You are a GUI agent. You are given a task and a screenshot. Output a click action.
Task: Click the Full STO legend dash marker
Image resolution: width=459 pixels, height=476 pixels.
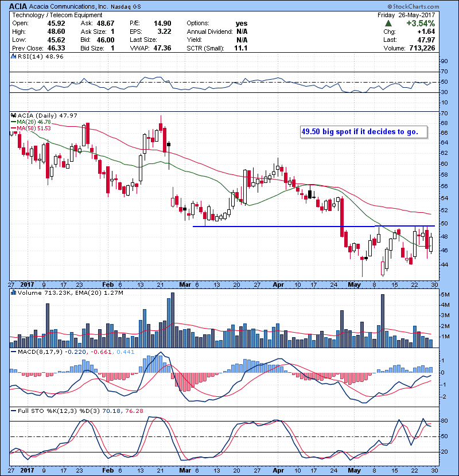(x=13, y=411)
